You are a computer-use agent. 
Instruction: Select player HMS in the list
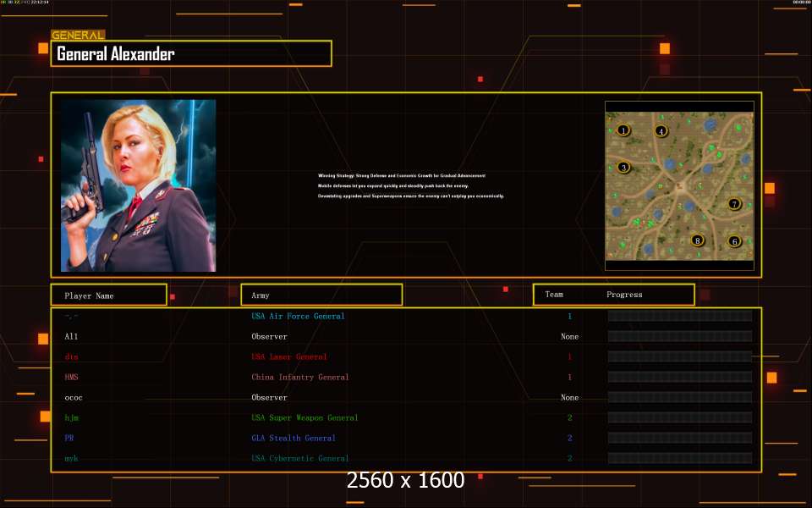(x=71, y=377)
